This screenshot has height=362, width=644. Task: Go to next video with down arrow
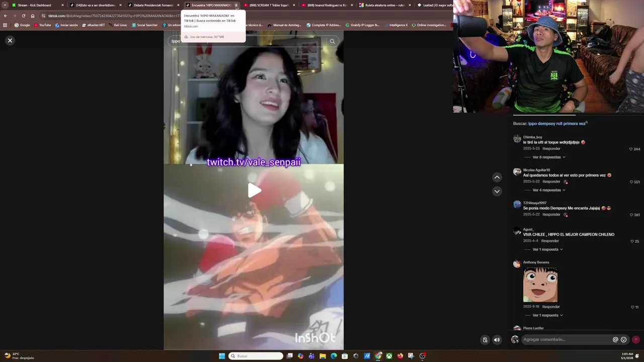coord(497,191)
